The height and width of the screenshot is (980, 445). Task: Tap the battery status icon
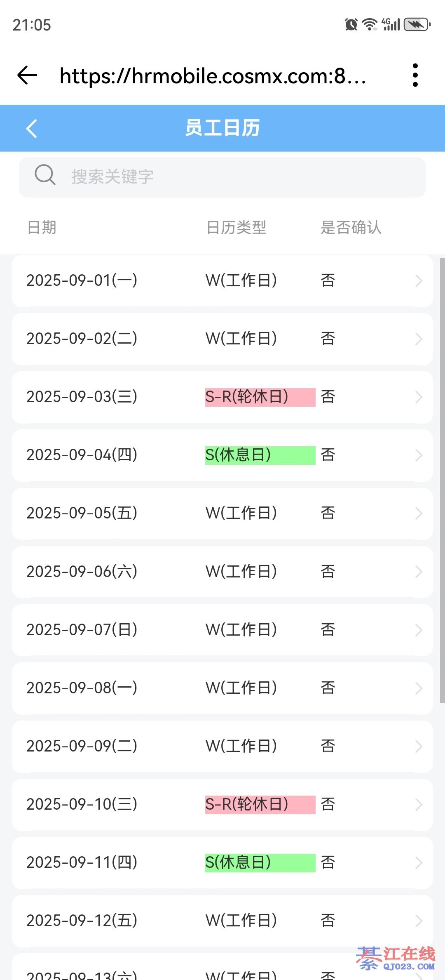click(x=417, y=25)
